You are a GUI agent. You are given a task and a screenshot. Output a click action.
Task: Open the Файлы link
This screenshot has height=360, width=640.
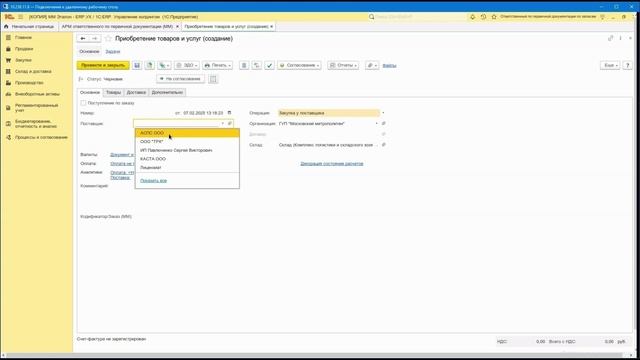pyautogui.click(x=389, y=66)
